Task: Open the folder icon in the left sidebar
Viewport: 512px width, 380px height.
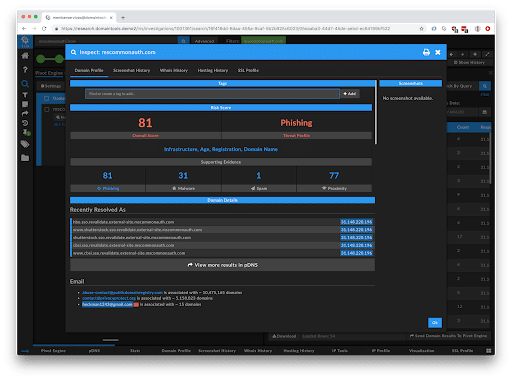Action: (25, 158)
